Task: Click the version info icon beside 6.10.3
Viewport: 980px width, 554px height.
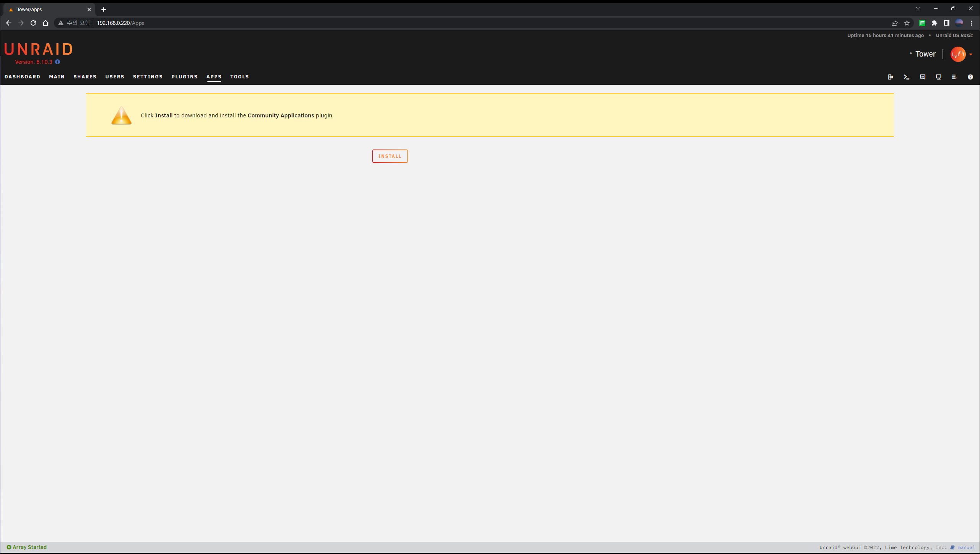Action: [57, 62]
